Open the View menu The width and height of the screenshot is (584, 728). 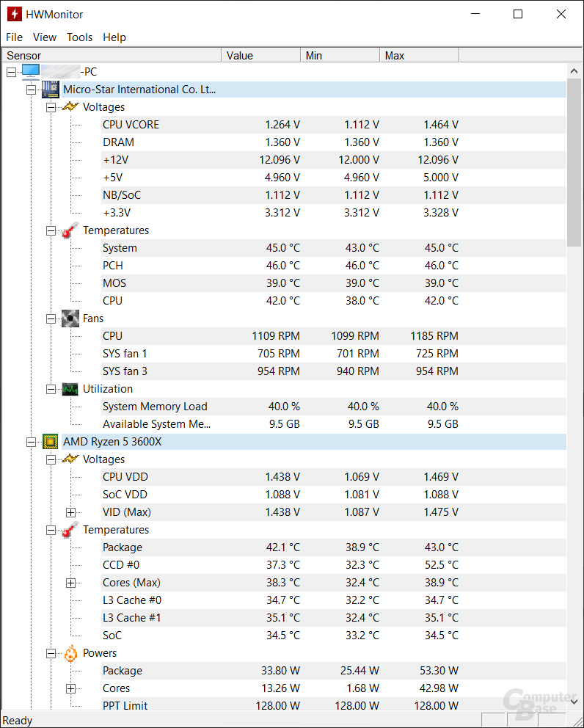pyautogui.click(x=45, y=37)
